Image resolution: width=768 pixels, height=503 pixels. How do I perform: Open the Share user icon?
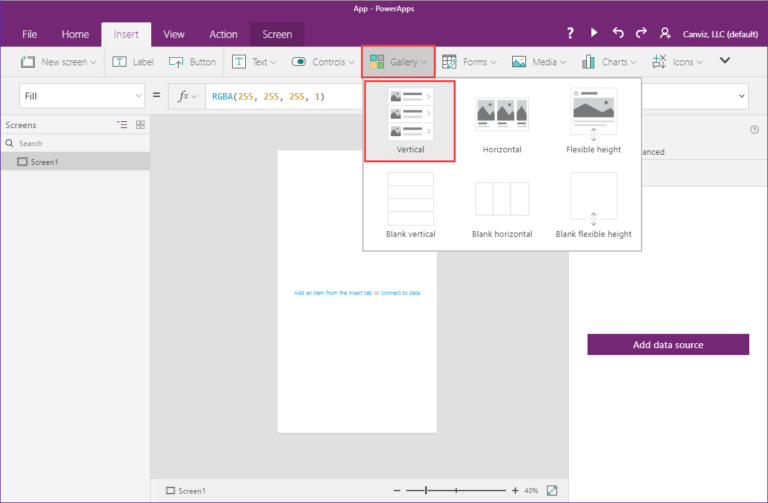666,34
